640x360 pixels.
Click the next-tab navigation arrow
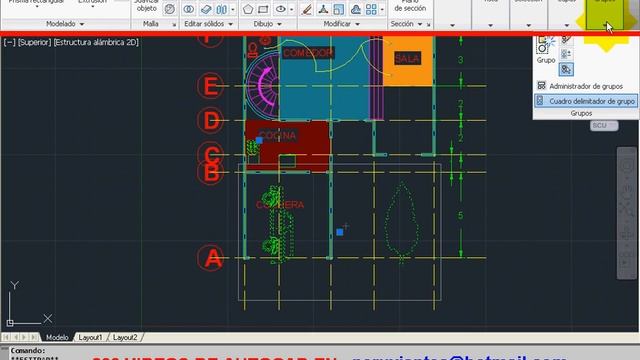[x=24, y=337]
